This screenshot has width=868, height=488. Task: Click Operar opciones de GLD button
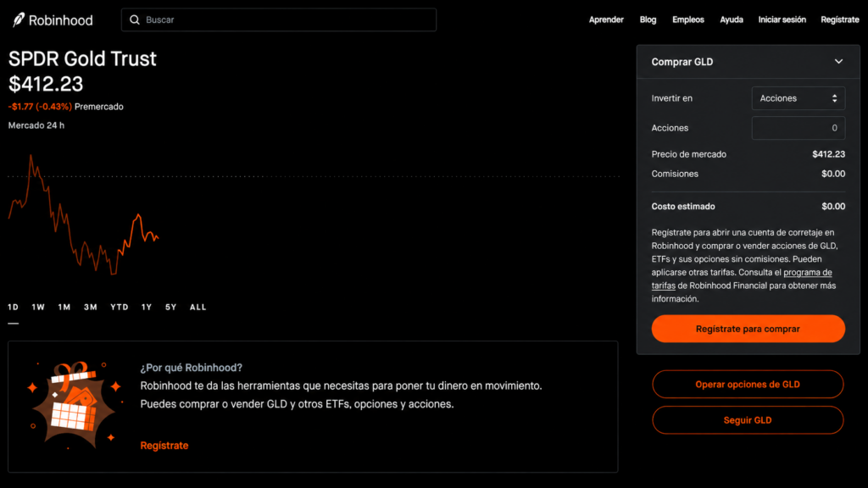pyautogui.click(x=748, y=384)
